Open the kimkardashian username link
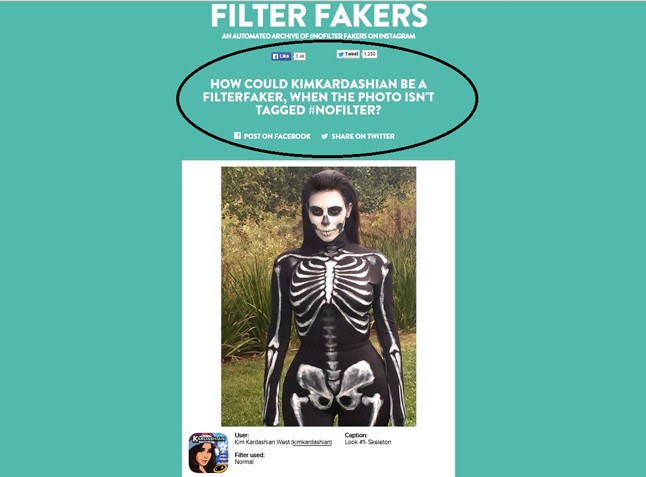646x477 pixels. [311, 442]
